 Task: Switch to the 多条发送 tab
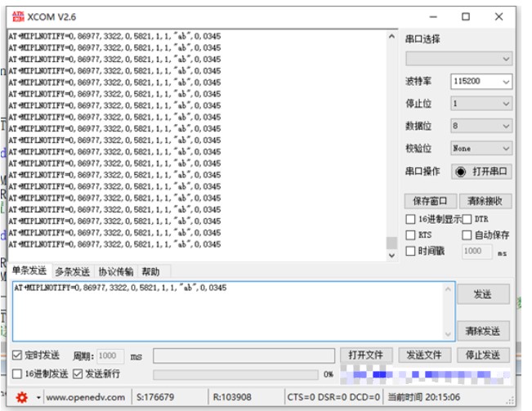click(72, 271)
